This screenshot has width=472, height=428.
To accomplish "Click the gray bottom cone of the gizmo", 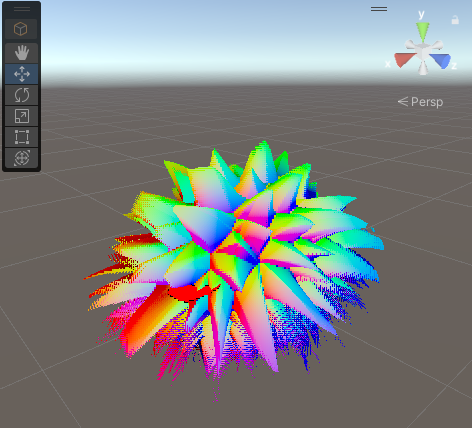I will point(423,68).
